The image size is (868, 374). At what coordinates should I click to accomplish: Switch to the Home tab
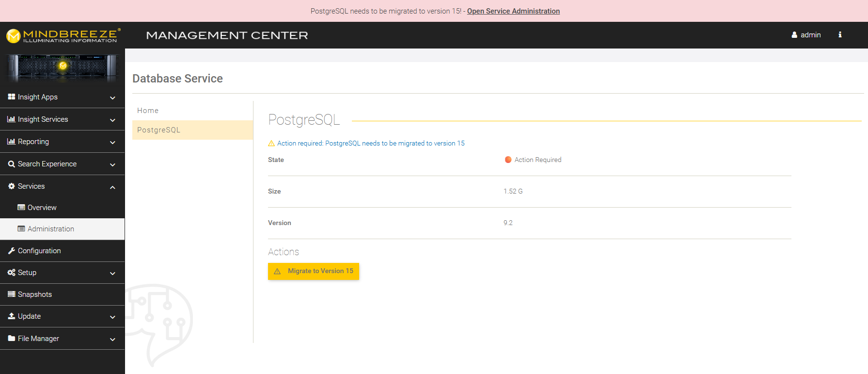148,111
